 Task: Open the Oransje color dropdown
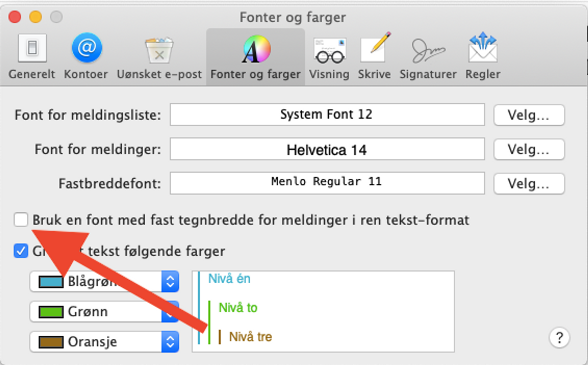[170, 342]
